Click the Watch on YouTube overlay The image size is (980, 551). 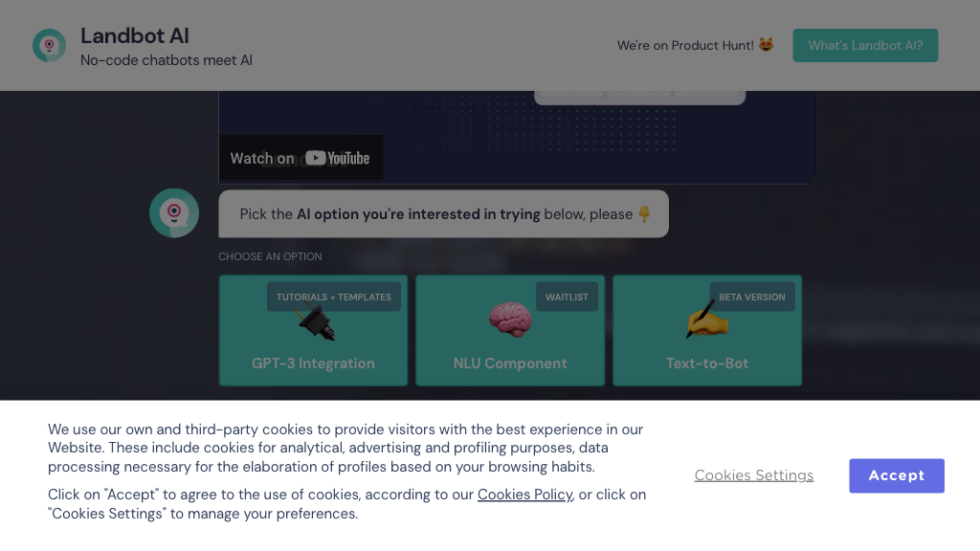click(301, 158)
